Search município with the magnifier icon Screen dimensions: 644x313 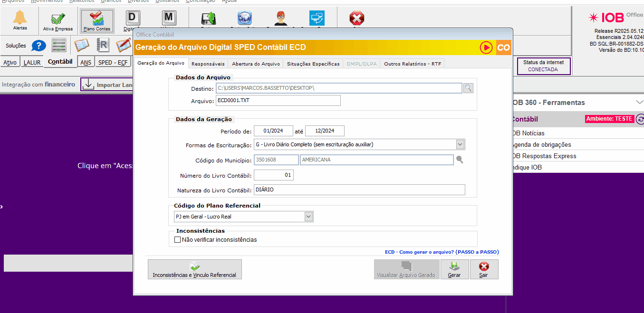[x=460, y=160]
